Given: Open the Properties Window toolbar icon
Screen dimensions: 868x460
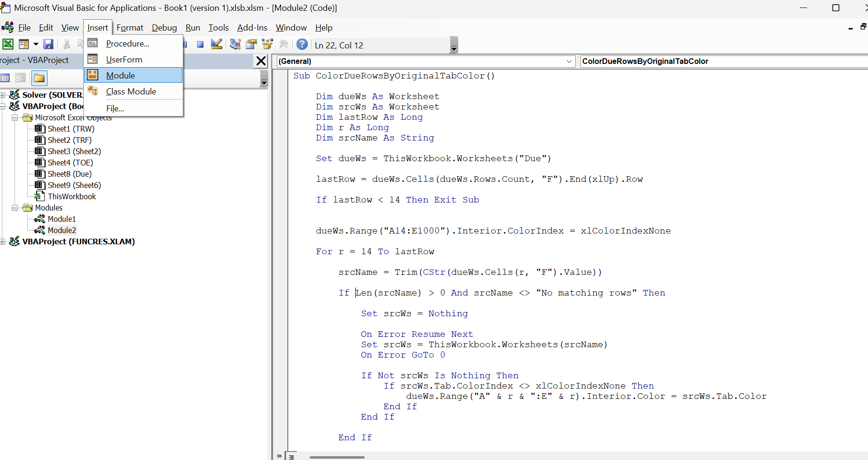Looking at the screenshot, I should click(x=251, y=44).
